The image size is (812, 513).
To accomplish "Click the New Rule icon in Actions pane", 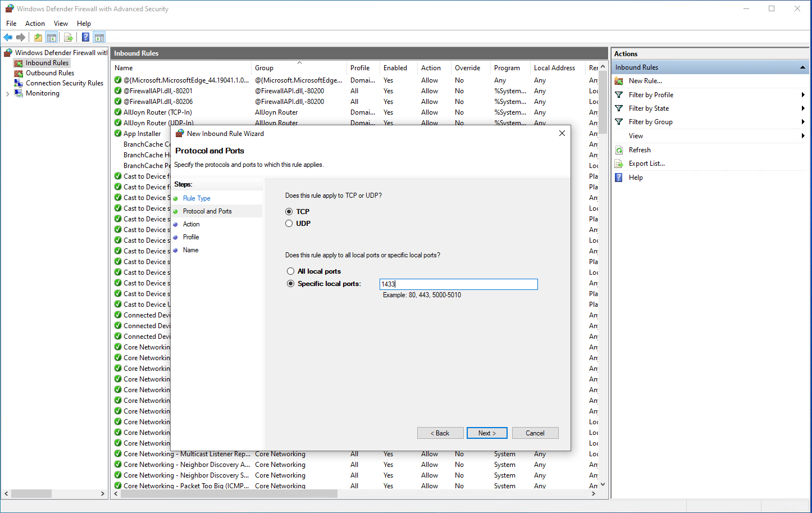I will pyautogui.click(x=619, y=81).
